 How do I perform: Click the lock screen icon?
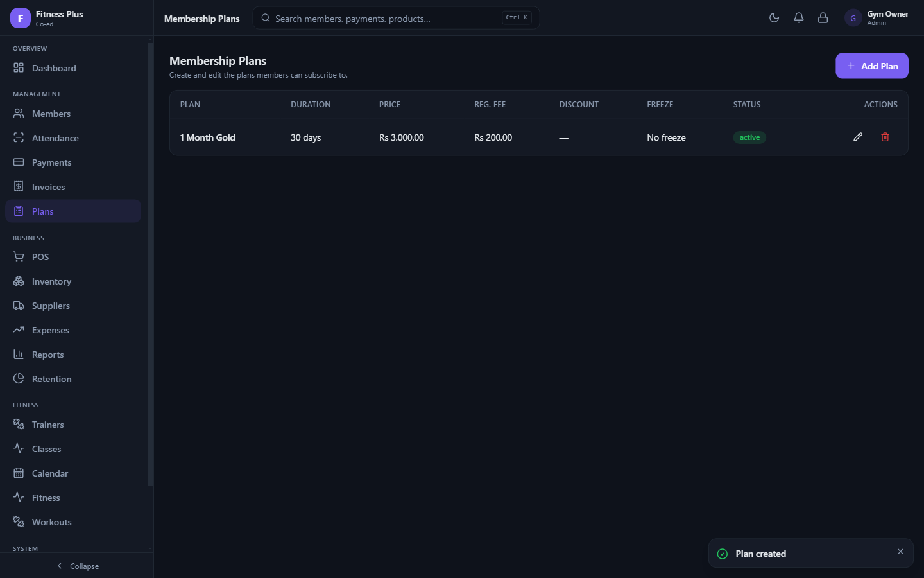click(823, 18)
